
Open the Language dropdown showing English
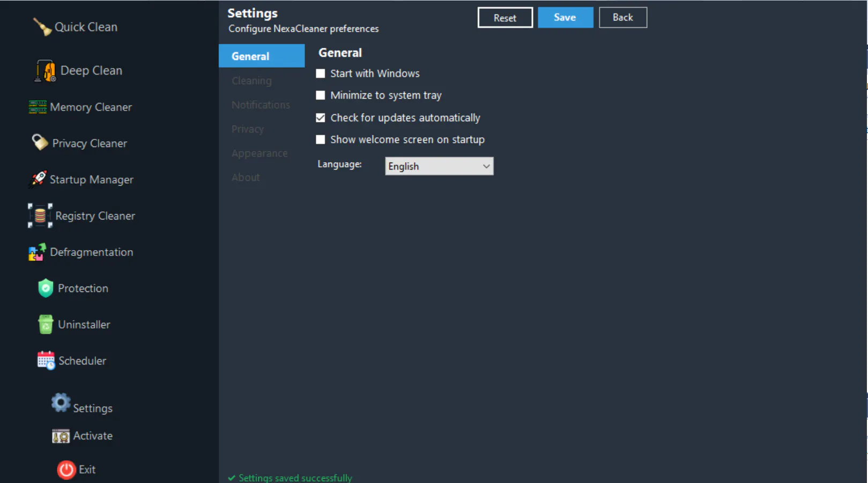pyautogui.click(x=439, y=166)
